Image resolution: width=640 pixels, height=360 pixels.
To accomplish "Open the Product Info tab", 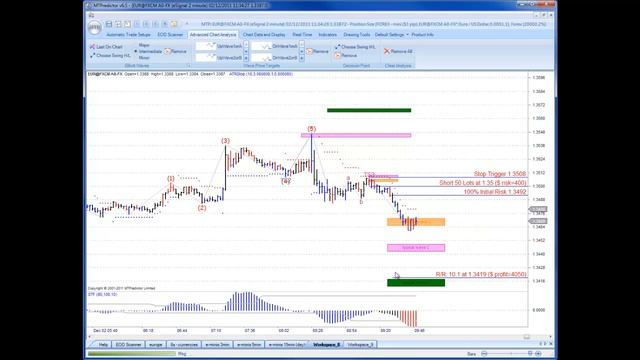I will coord(422,35).
